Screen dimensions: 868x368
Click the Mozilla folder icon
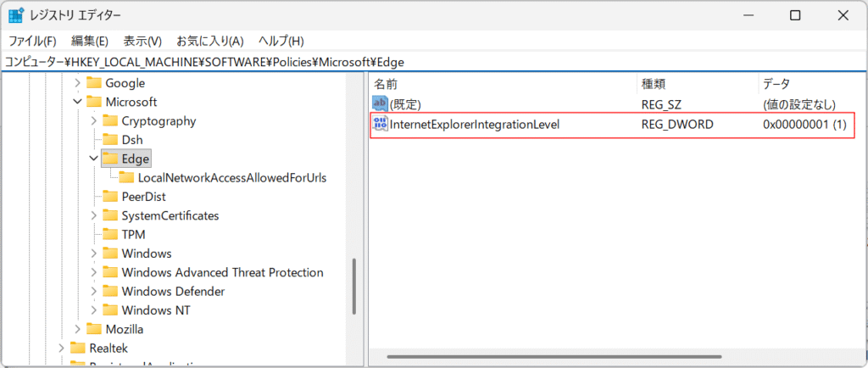point(94,329)
